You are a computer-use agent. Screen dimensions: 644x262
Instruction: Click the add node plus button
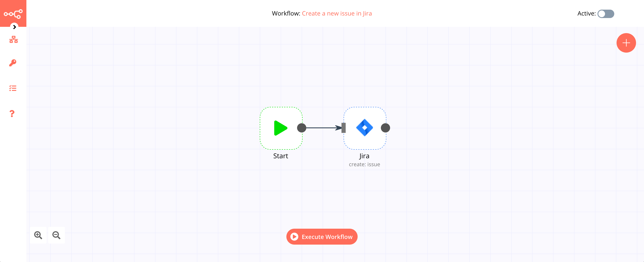pyautogui.click(x=626, y=43)
